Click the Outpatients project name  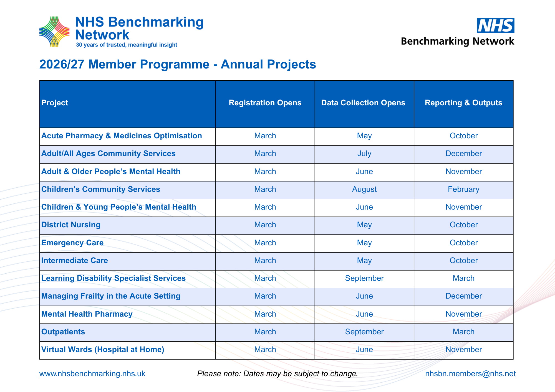[x=63, y=332]
